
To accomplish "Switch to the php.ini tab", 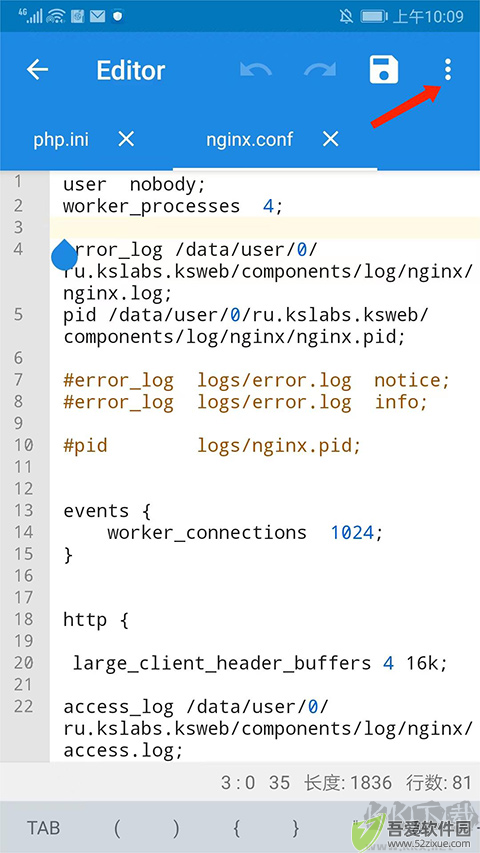I will pos(61,140).
